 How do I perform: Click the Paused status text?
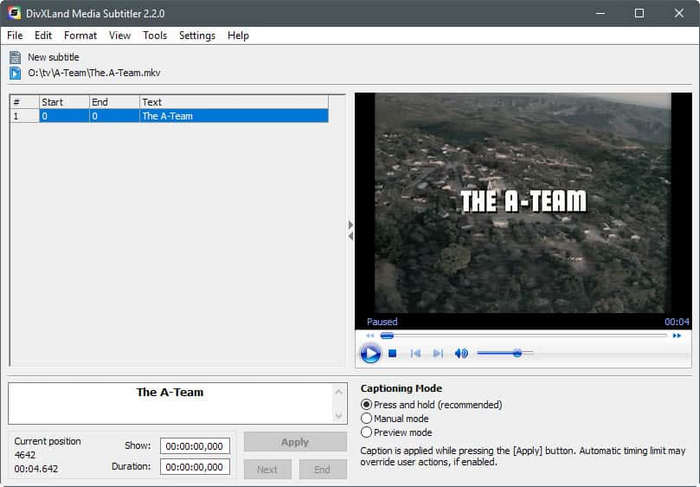tap(382, 321)
